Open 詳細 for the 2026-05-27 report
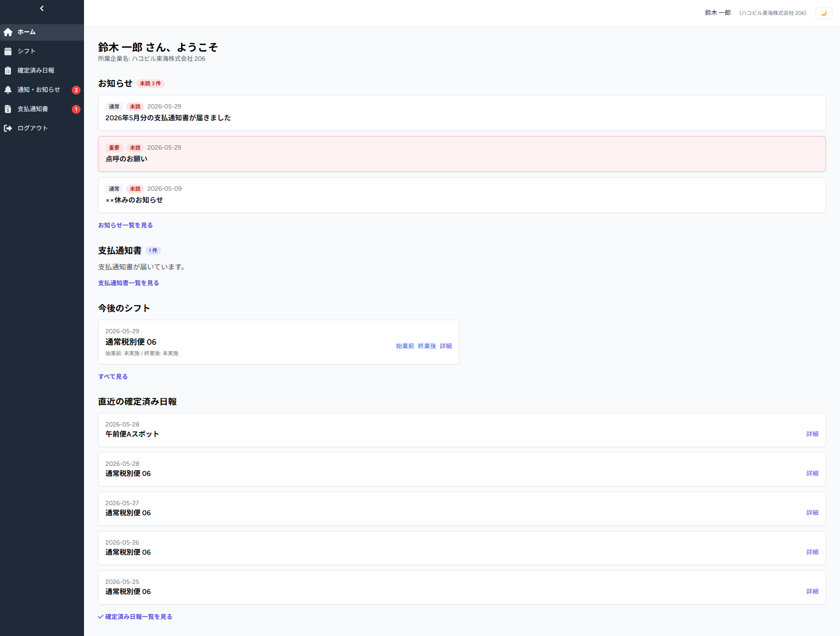 click(812, 513)
